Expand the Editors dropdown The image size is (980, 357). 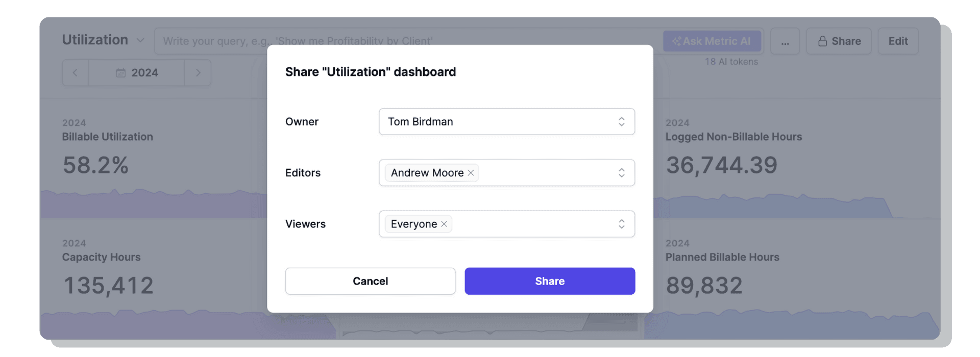(622, 173)
